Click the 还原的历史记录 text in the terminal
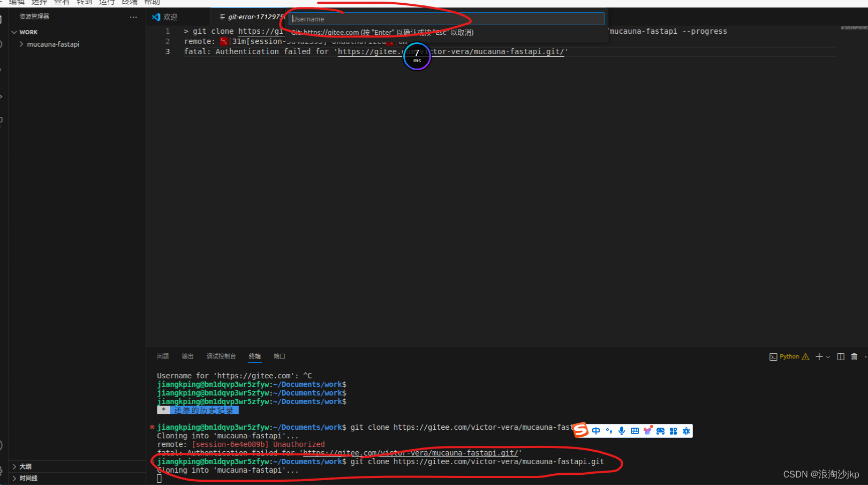 pos(204,410)
